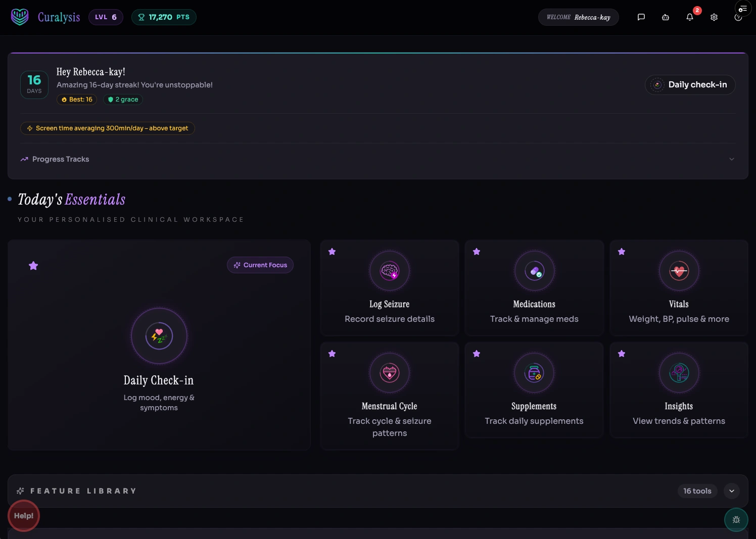Screen dimensions: 756x539
Task: Click the Curalysis logo
Action: click(x=45, y=17)
